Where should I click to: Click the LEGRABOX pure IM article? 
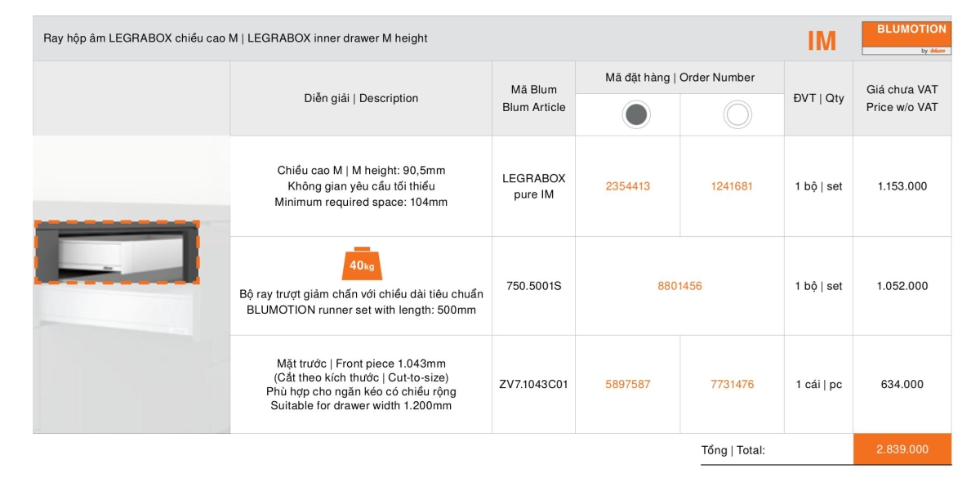click(533, 186)
